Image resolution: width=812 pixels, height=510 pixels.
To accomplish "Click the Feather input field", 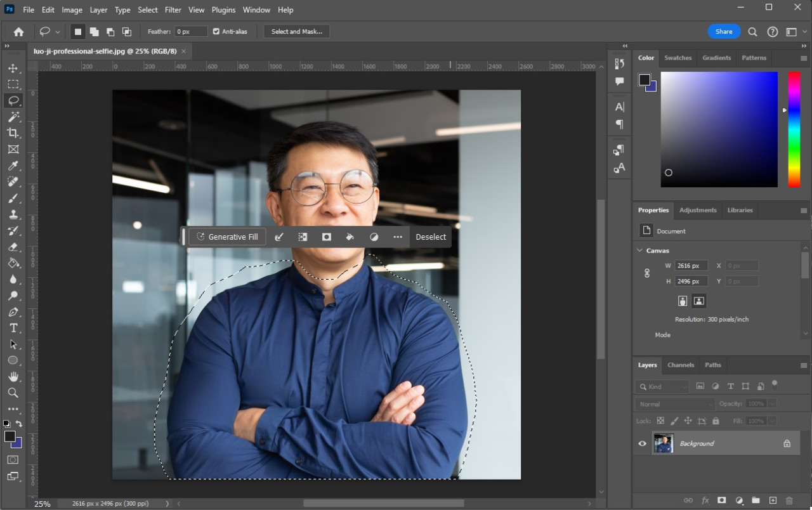I will pos(191,32).
